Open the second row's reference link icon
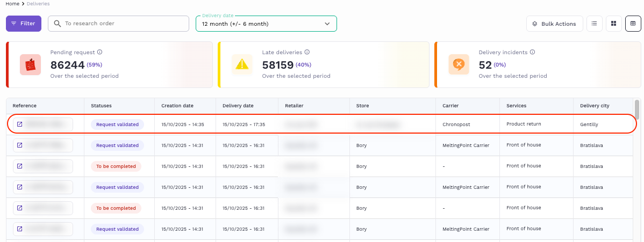644x242 pixels. pyautogui.click(x=20, y=145)
